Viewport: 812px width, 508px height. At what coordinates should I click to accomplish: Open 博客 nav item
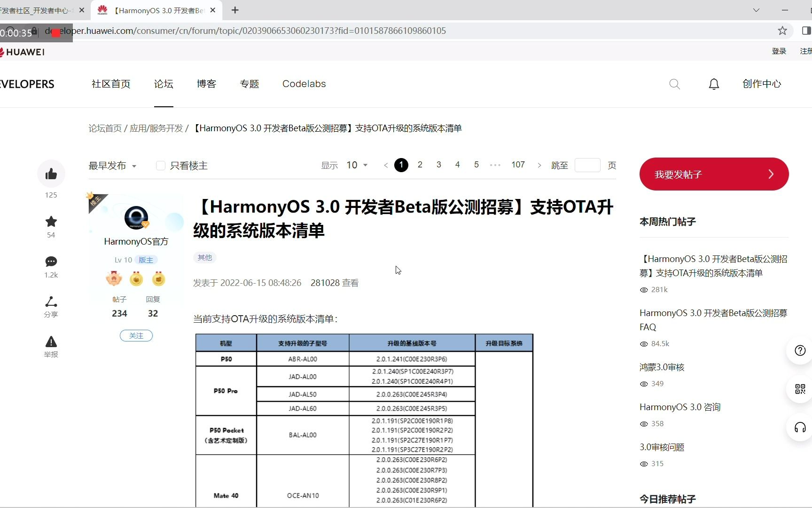click(x=206, y=84)
